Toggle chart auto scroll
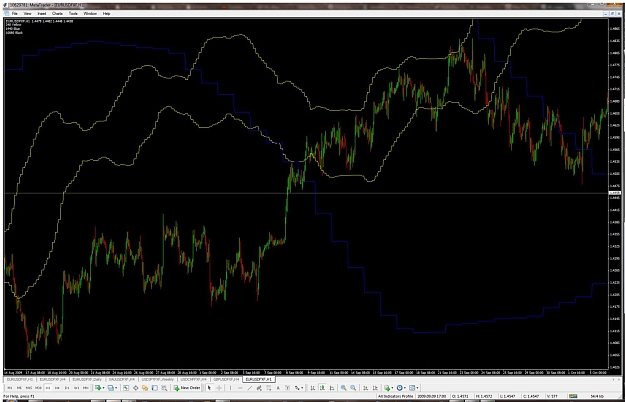 365,388
